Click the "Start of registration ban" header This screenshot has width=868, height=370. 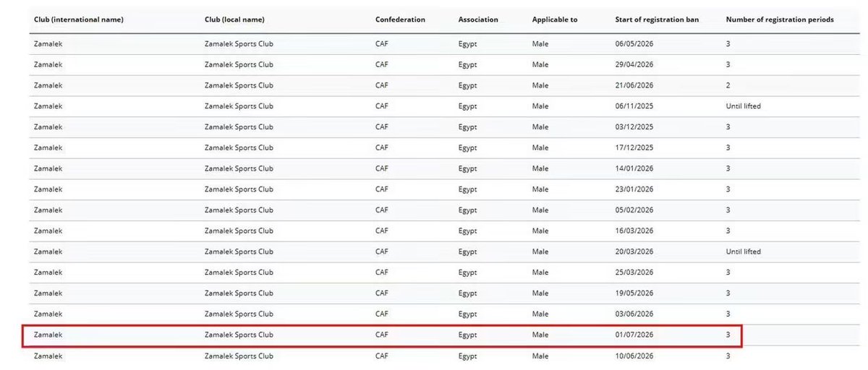pyautogui.click(x=657, y=20)
